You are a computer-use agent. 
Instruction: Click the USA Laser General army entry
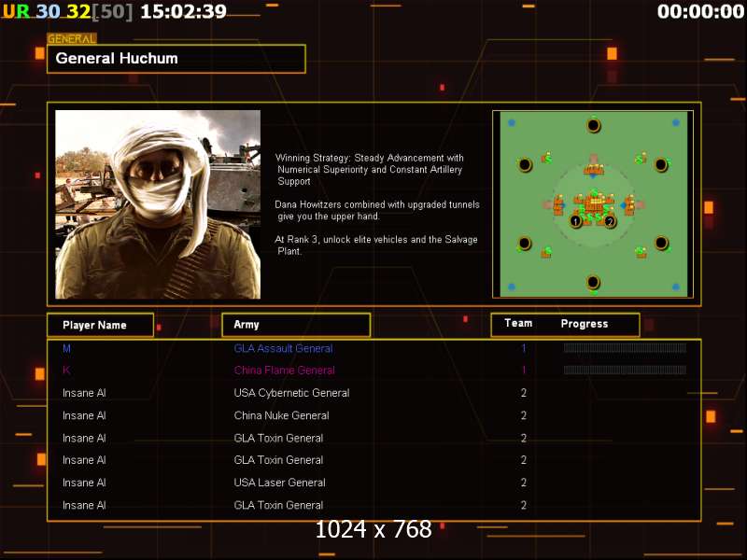(279, 483)
